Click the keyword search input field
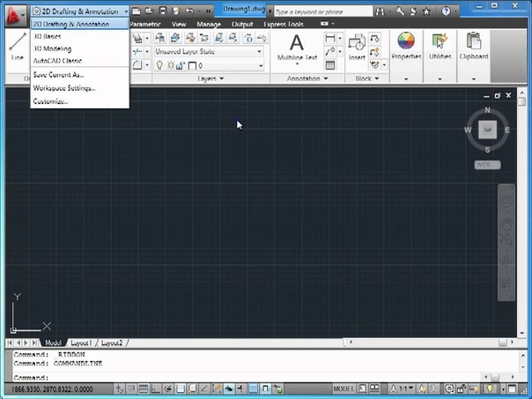Image resolution: width=532 pixels, height=399 pixels. tap(323, 11)
